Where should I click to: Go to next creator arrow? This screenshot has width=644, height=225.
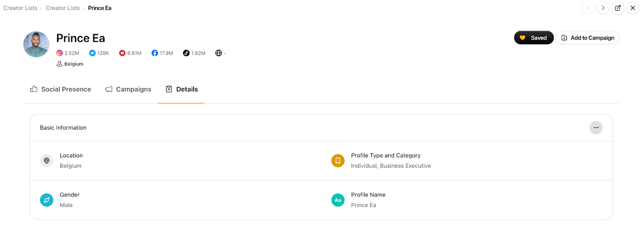click(603, 8)
